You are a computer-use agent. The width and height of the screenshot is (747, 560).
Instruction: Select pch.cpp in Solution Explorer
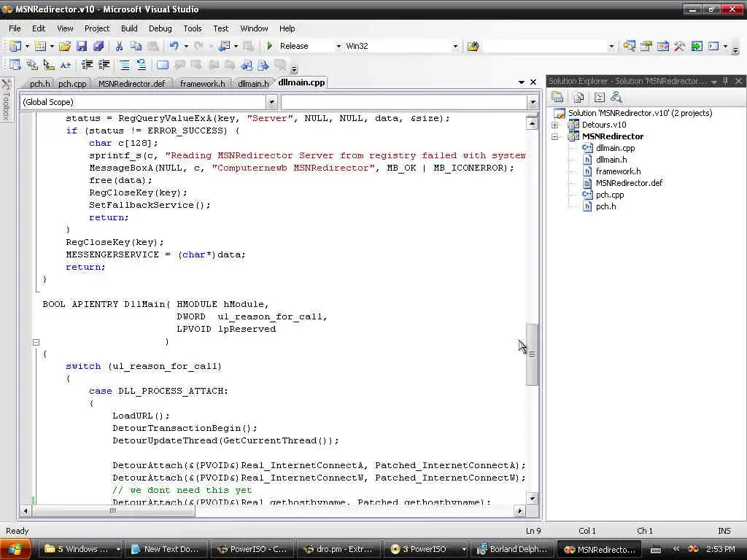(x=609, y=195)
